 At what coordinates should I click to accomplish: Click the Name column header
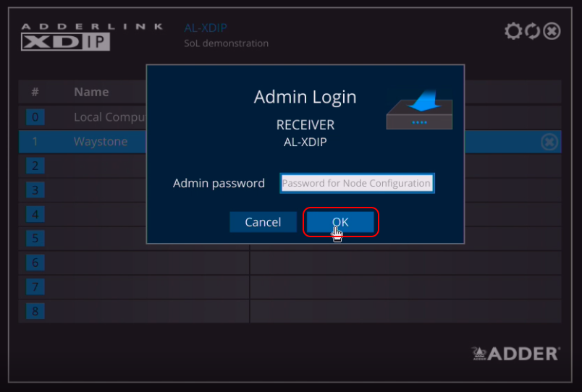coord(91,92)
